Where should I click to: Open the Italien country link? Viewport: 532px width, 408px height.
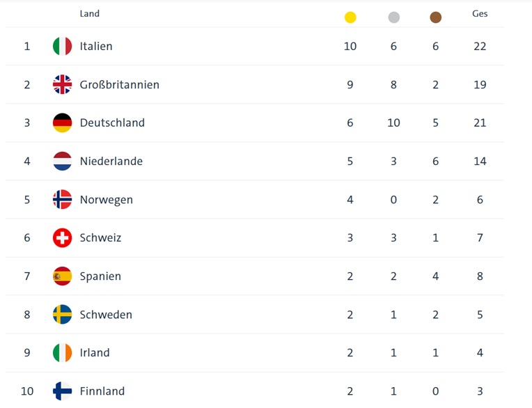click(96, 46)
